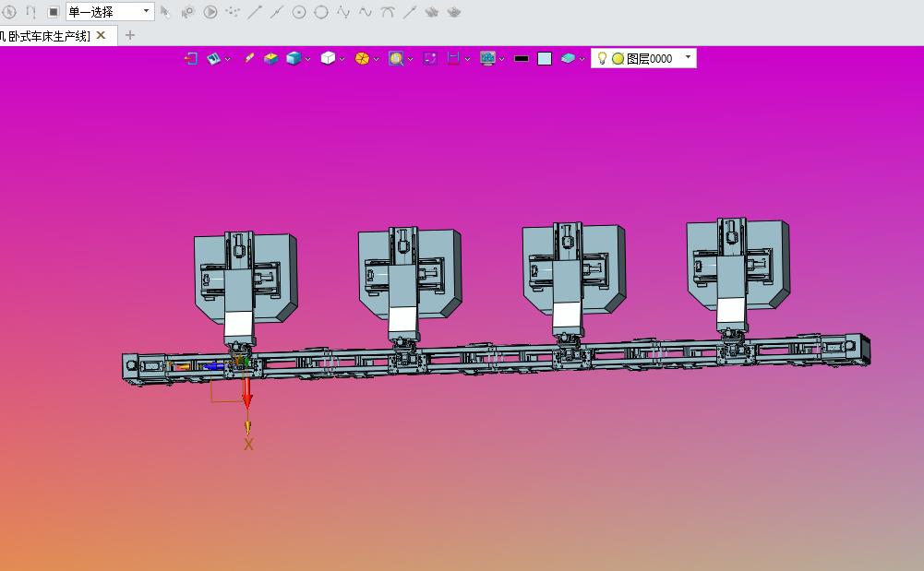924x571 pixels.
Task: Select the circle quadrant snap icon
Action: pos(321,12)
